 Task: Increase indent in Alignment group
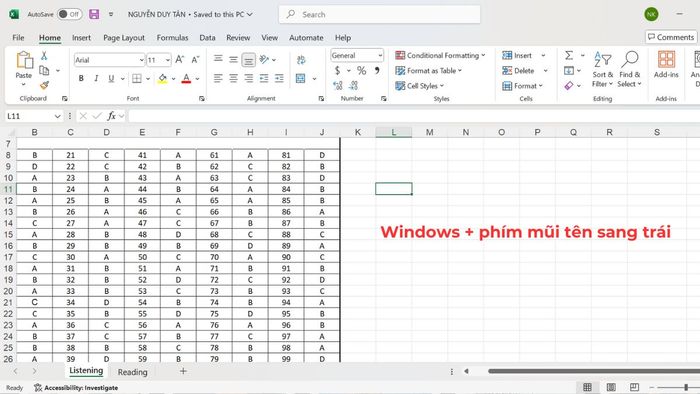pyautogui.click(x=279, y=79)
